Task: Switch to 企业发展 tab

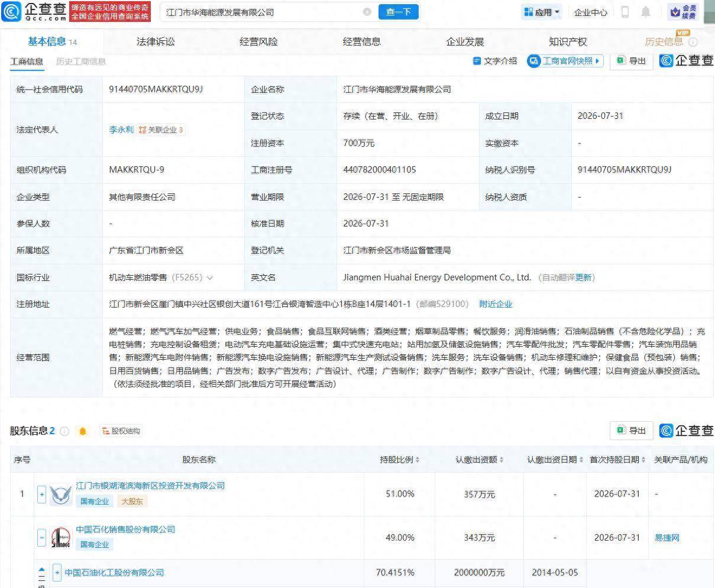Action: (x=465, y=42)
